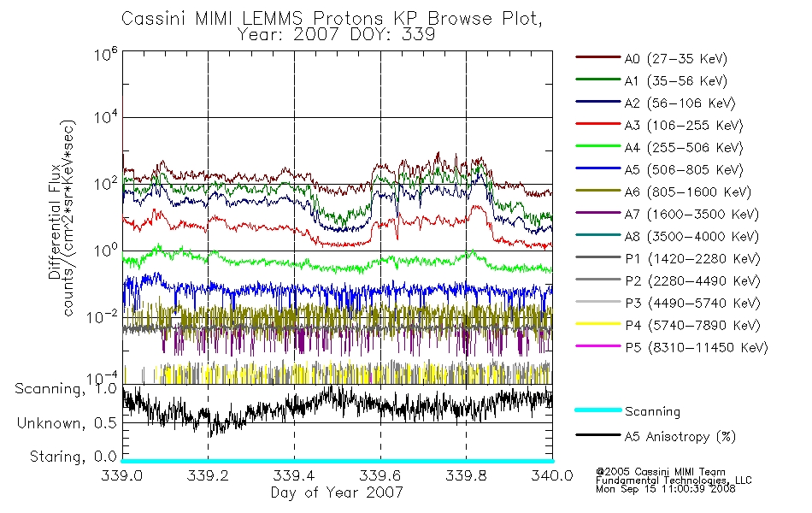Click the A7 (1600-3500 KeV) legend label
The width and height of the screenshot is (812, 513).
[691, 215]
